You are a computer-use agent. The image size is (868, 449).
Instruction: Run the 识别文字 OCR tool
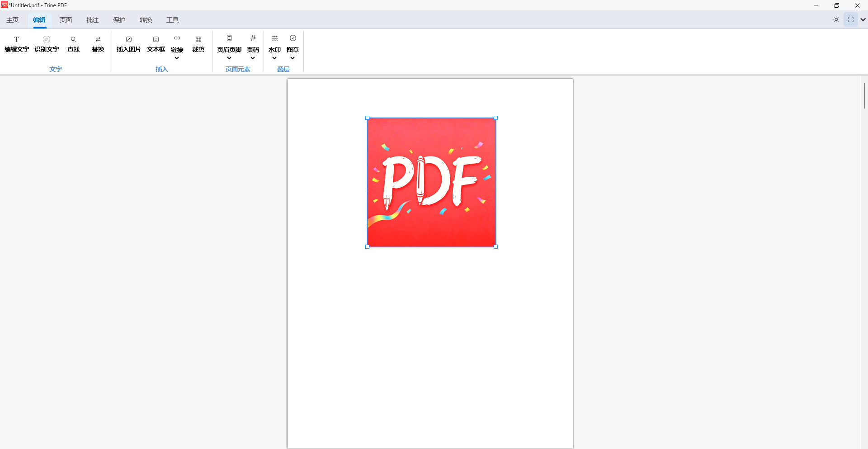click(47, 44)
